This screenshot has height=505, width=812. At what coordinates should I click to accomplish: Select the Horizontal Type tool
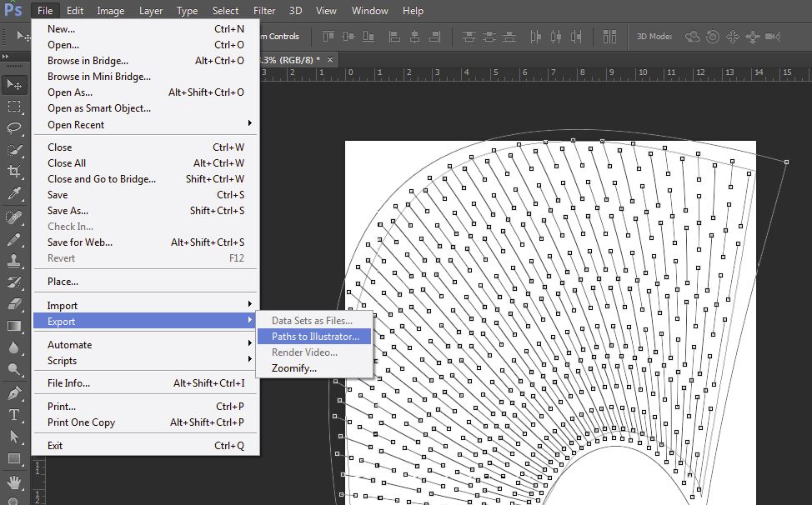pos(14,415)
